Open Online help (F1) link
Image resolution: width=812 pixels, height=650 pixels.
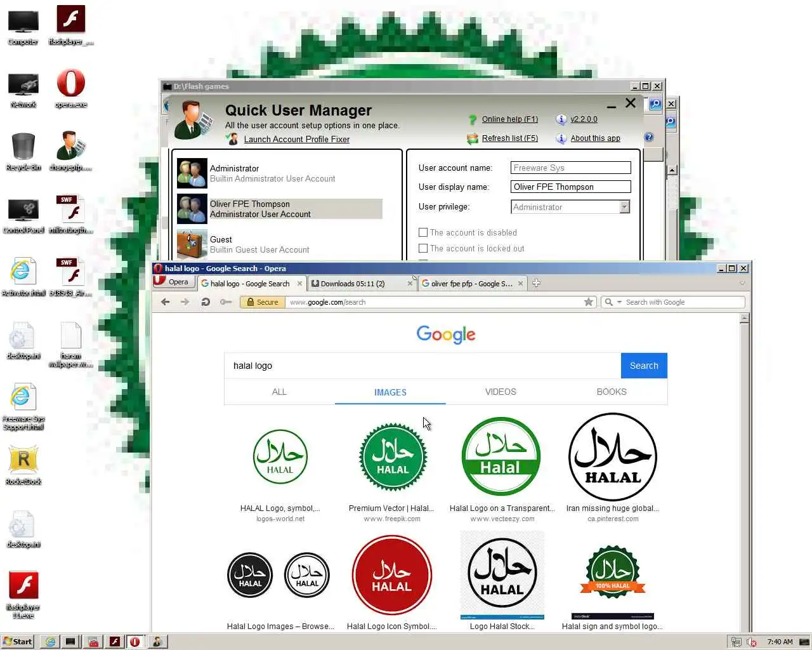509,119
